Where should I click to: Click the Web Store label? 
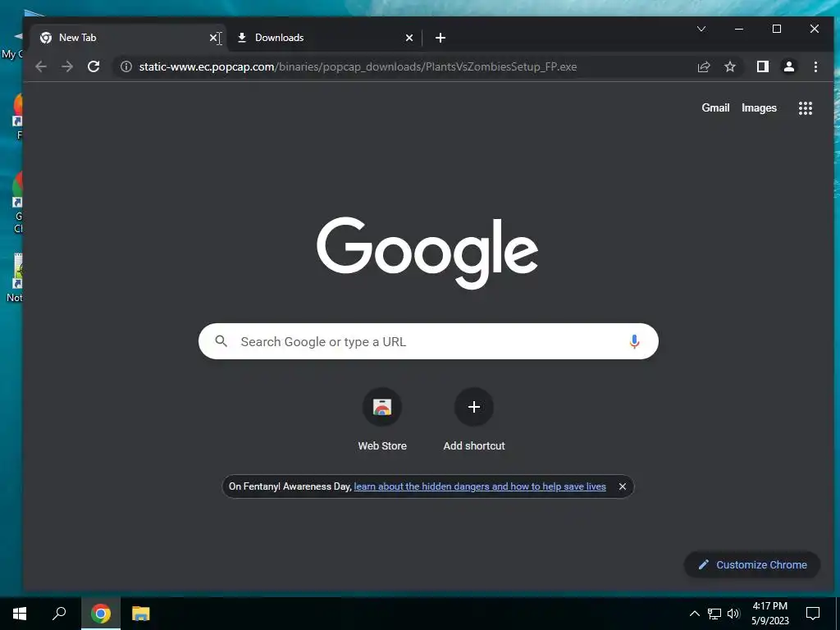pyautogui.click(x=382, y=445)
